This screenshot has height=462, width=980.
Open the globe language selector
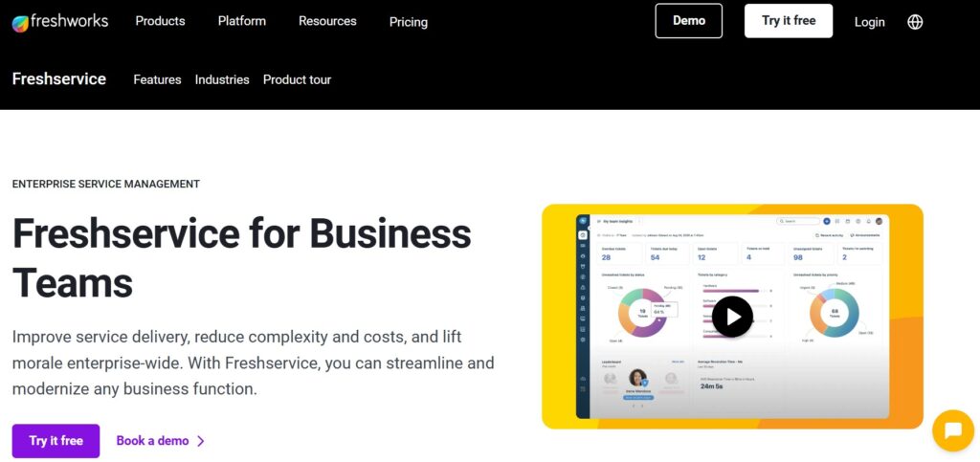tap(915, 22)
